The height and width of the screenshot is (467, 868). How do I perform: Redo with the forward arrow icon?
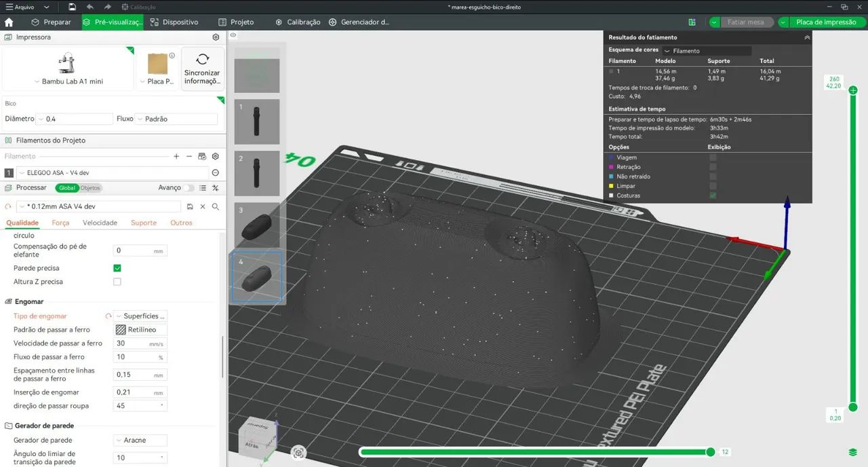[x=107, y=7]
